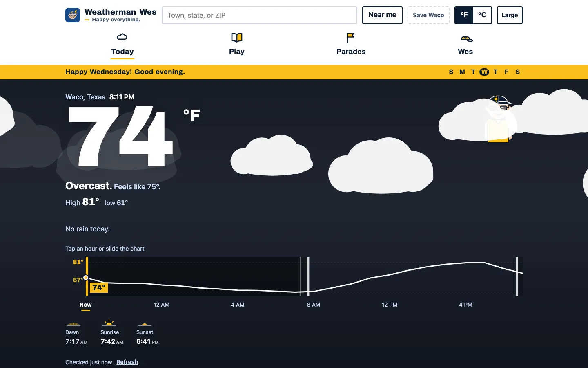Click the Weatherman Wes logo icon

(x=73, y=15)
